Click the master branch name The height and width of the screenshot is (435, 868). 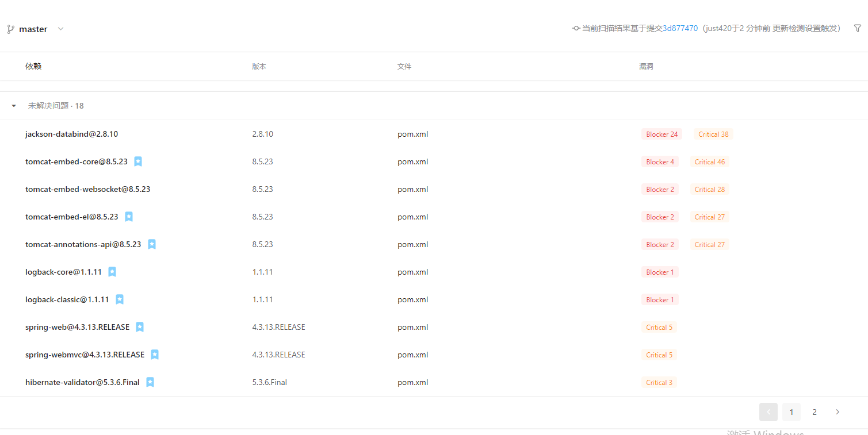pyautogui.click(x=33, y=29)
